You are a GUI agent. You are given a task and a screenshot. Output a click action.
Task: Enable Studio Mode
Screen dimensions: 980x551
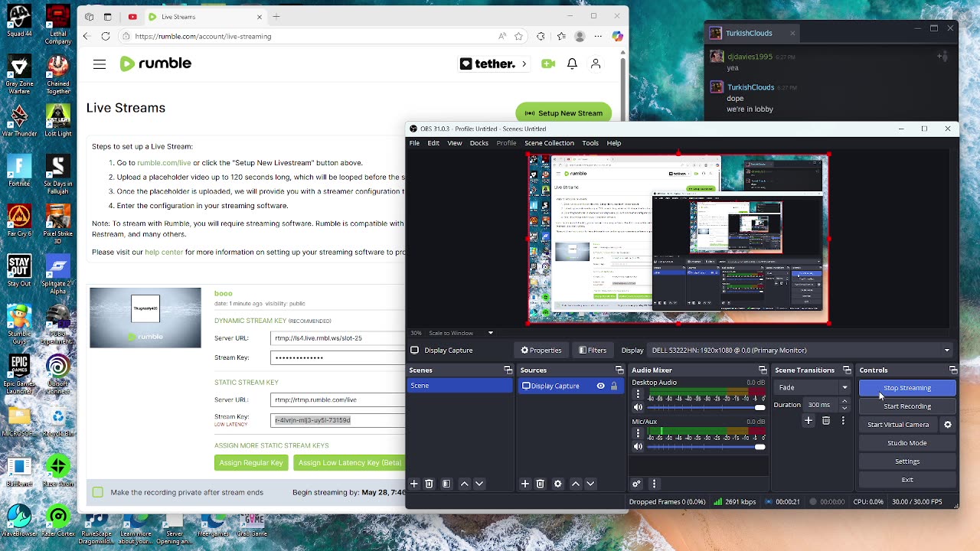(907, 443)
